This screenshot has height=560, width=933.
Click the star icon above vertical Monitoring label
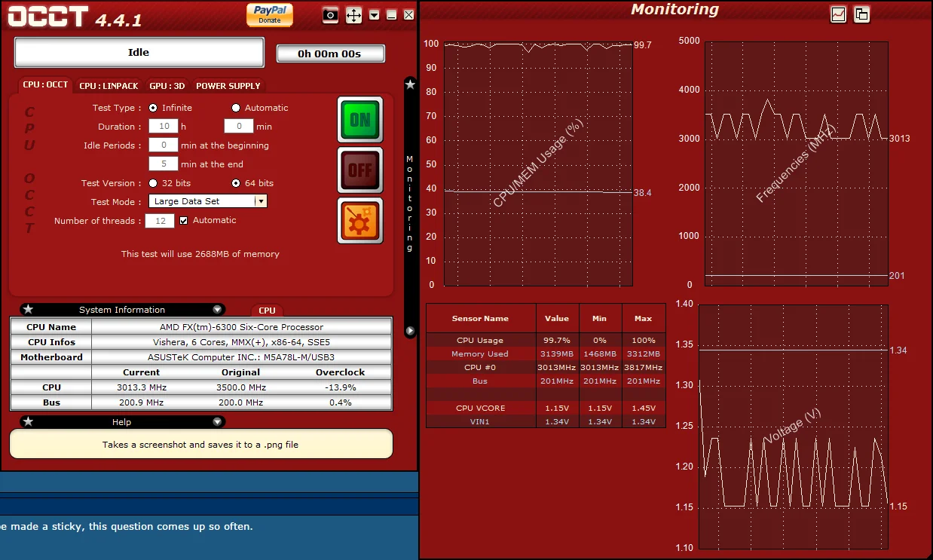(410, 84)
